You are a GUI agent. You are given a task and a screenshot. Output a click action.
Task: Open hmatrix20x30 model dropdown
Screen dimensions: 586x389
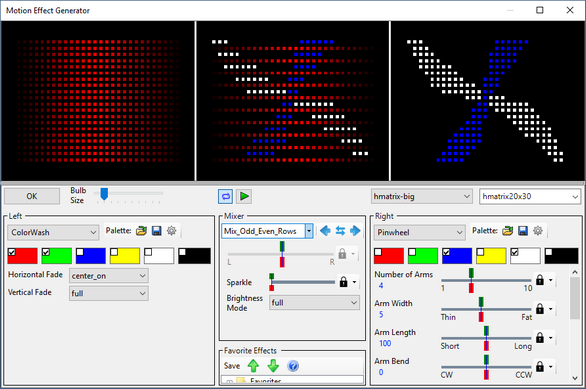[530, 196]
